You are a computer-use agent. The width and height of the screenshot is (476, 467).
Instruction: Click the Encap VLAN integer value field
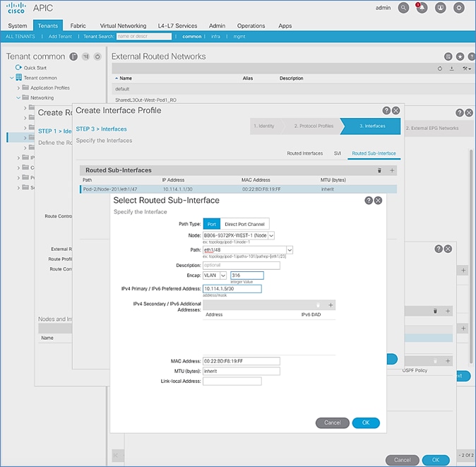tap(246, 276)
